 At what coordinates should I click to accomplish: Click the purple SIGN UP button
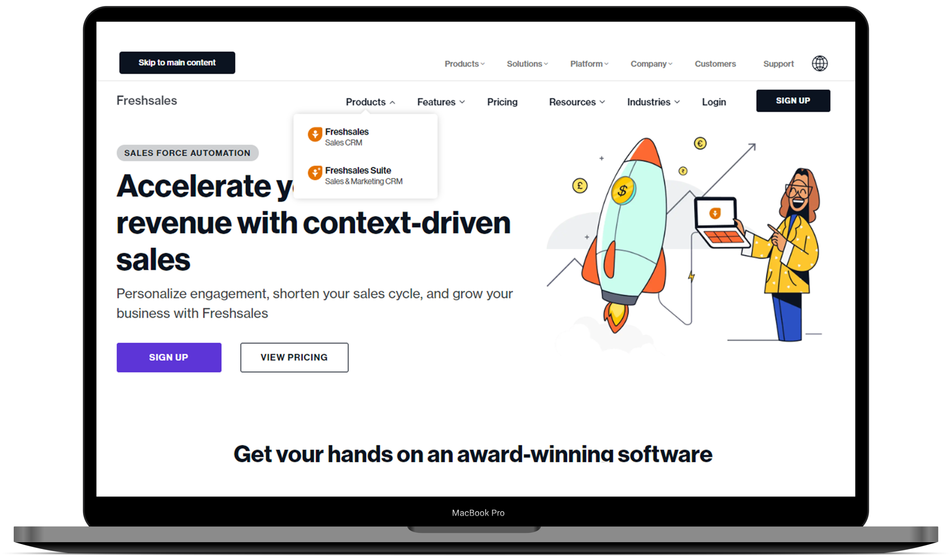click(169, 357)
